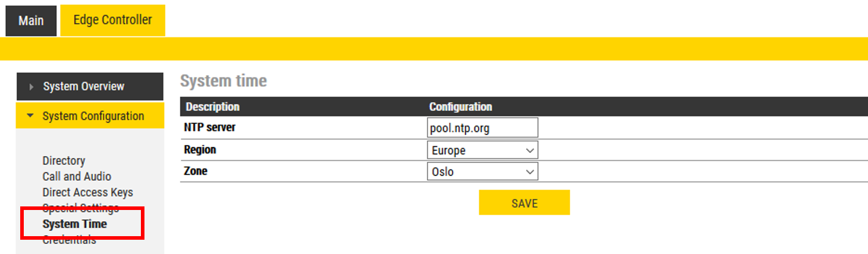This screenshot has height=254, width=868.
Task: Open Direct Access Keys page
Action: 87,192
